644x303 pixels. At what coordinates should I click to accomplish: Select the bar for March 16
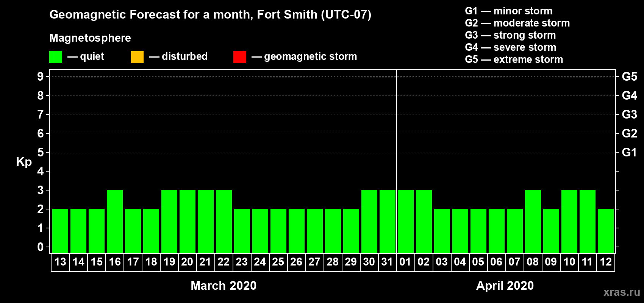pyautogui.click(x=115, y=222)
